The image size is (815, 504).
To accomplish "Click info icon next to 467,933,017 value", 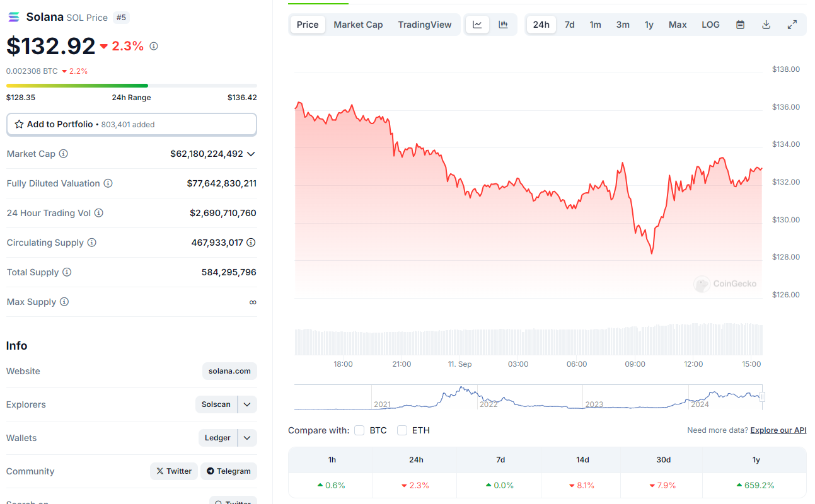I will tap(251, 243).
